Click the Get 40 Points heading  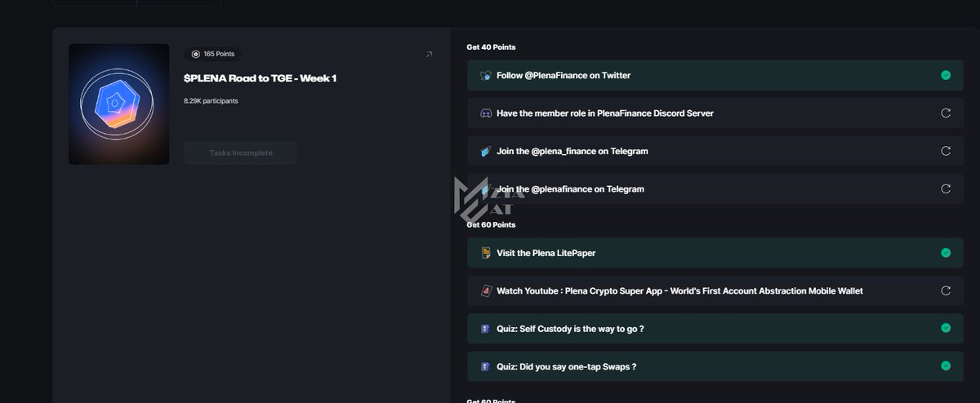click(491, 47)
